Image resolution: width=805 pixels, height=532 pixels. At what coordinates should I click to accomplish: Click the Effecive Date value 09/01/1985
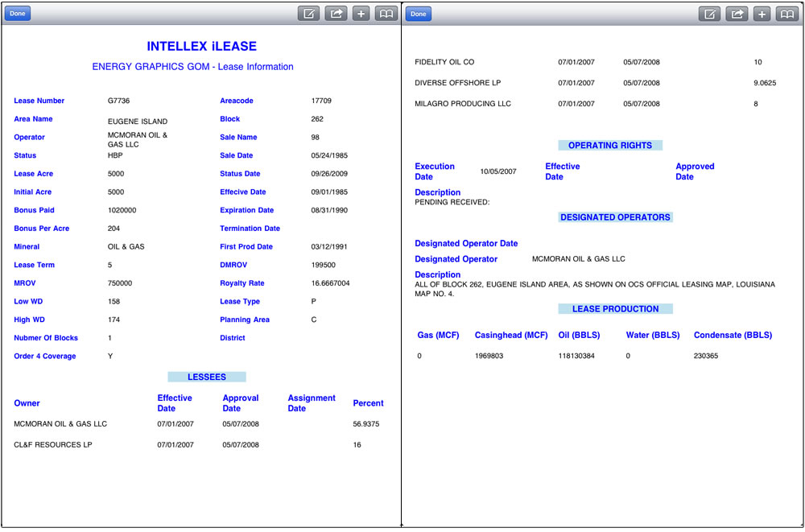tap(329, 192)
